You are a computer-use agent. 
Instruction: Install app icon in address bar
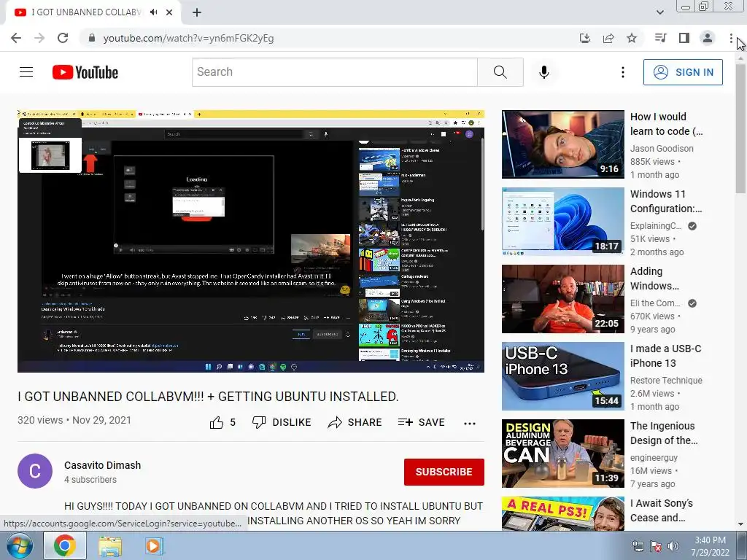tap(585, 38)
